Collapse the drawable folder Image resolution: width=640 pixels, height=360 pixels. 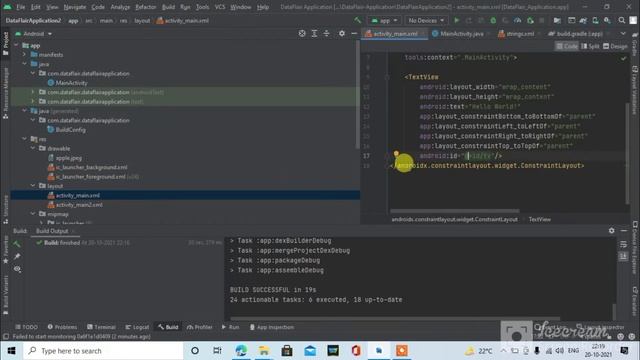click(33, 148)
